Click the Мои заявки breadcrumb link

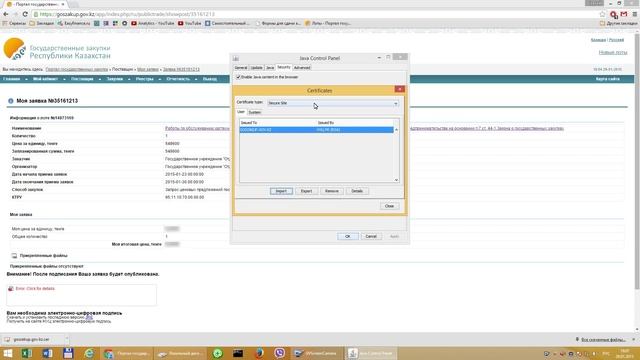click(x=148, y=69)
